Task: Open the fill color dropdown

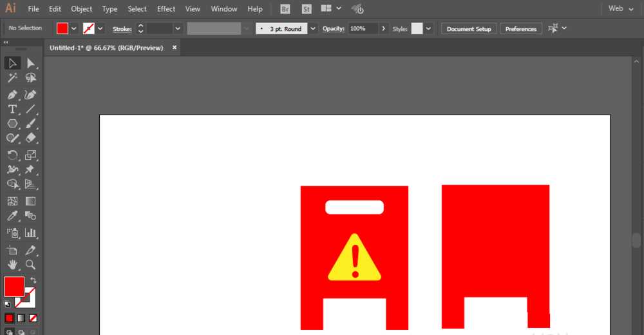Action: pos(74,29)
